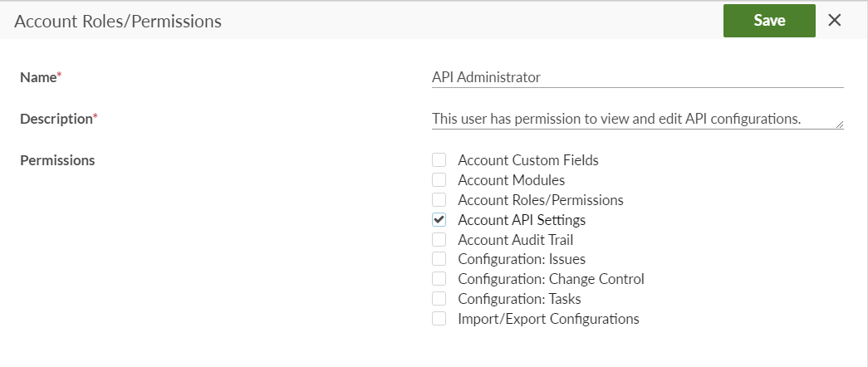
Task: Enable the Account Audit Trail checkbox
Action: point(439,240)
